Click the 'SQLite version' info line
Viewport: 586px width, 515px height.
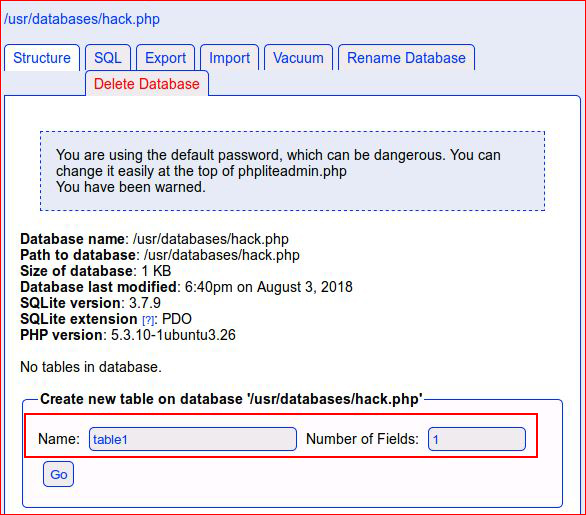pos(90,303)
